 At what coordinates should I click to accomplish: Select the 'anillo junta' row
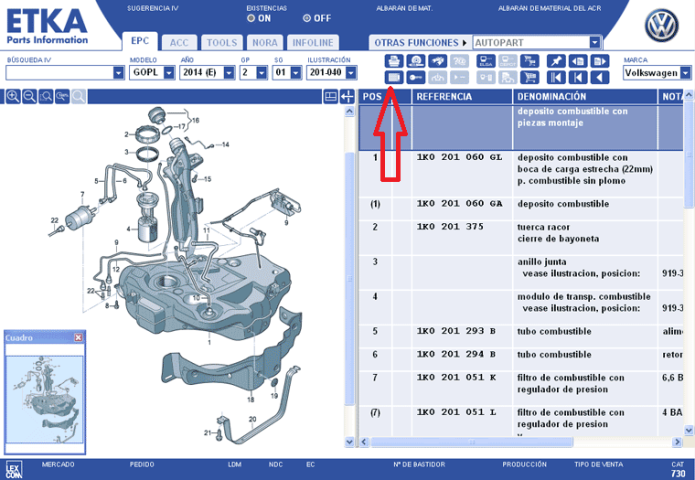(x=521, y=273)
